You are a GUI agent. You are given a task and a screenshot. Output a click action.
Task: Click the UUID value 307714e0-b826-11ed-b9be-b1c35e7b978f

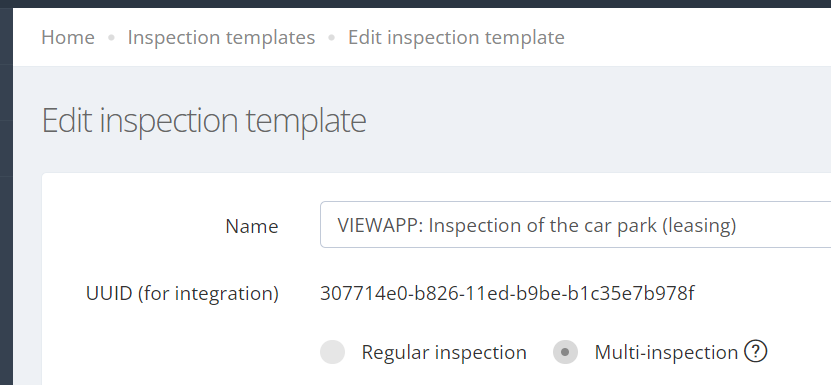coord(507,293)
